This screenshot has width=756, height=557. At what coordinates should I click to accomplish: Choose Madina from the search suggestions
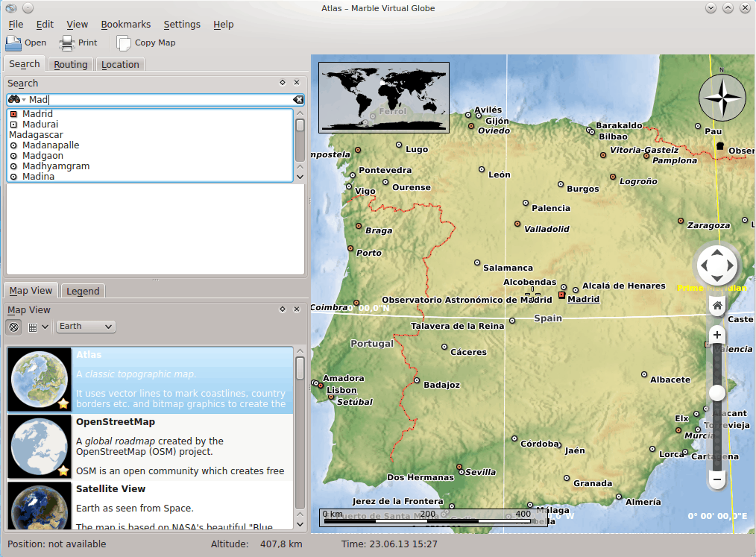pos(149,177)
